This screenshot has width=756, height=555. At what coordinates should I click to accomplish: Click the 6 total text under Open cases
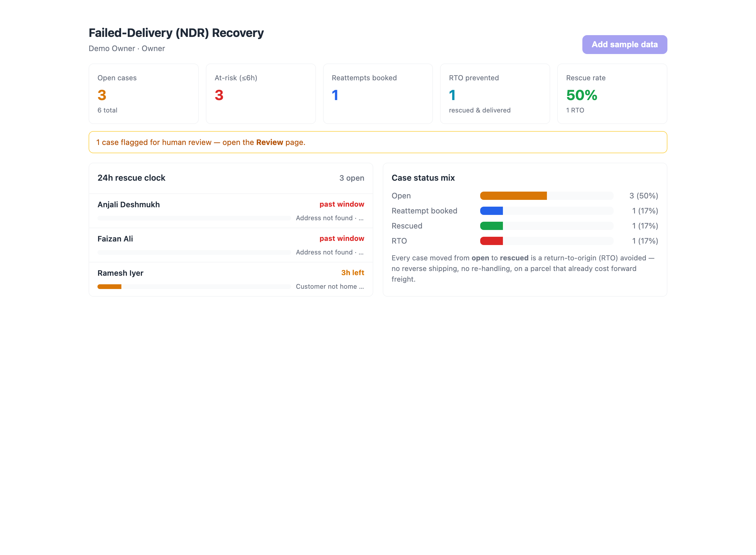tap(107, 110)
